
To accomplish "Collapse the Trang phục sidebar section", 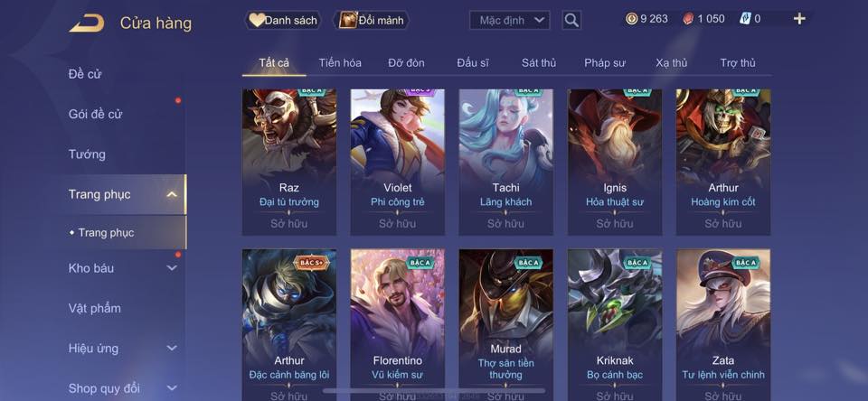I will (172, 194).
